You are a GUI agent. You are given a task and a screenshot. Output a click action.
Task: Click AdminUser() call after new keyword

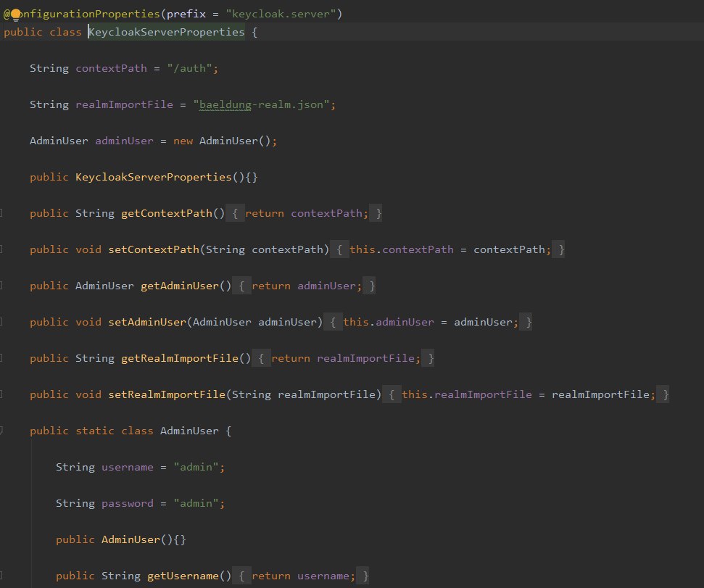[235, 141]
